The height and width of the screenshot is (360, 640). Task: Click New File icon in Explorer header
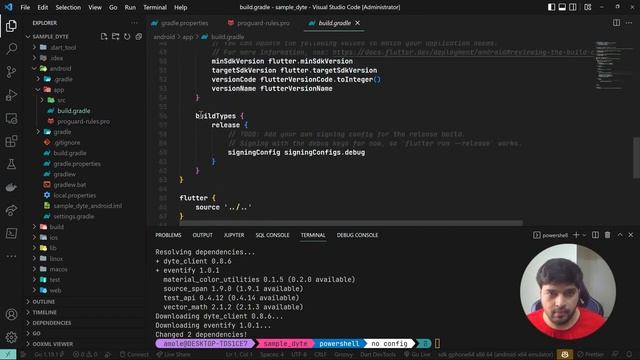(104, 37)
